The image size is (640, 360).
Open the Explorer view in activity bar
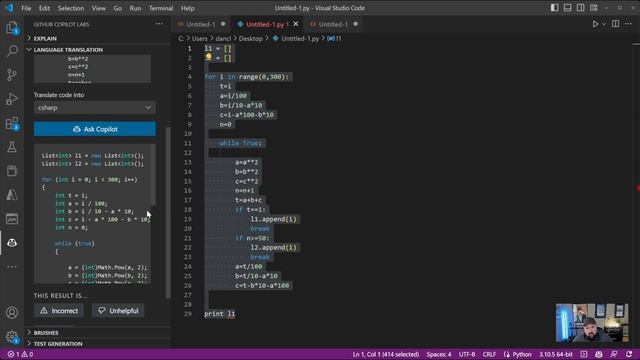pyautogui.click(x=12, y=27)
